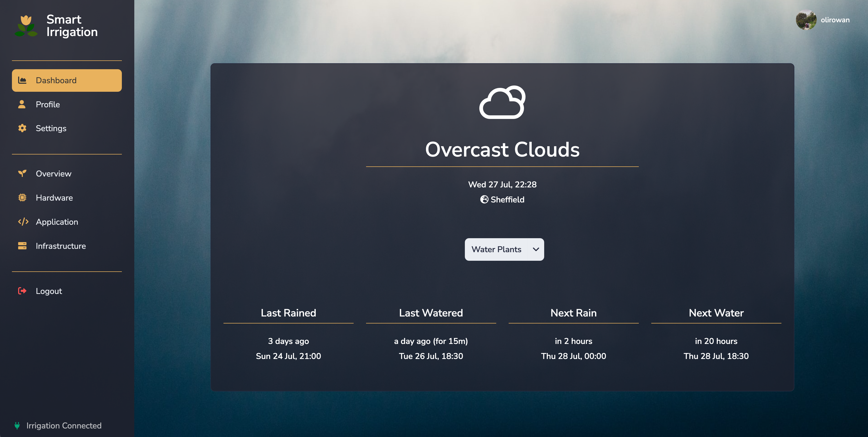Viewport: 868px width, 437px height.
Task: Go to the Dashboard menu item
Action: [x=67, y=80]
